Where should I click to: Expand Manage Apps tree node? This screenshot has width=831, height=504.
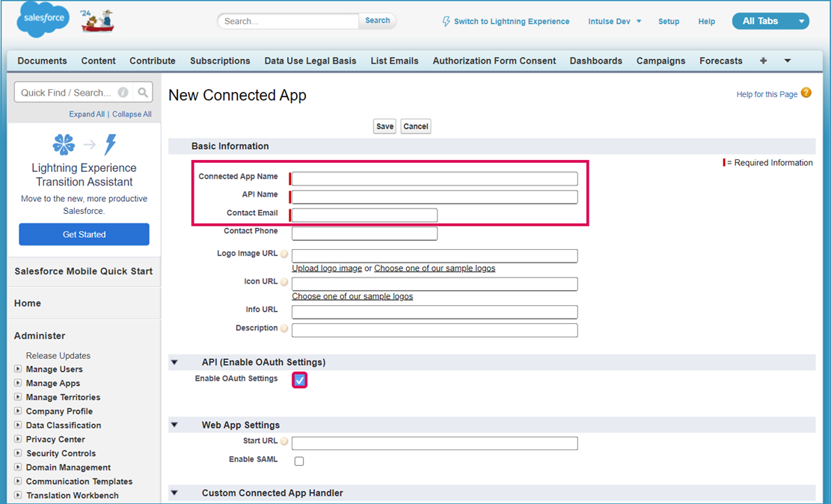click(x=18, y=383)
